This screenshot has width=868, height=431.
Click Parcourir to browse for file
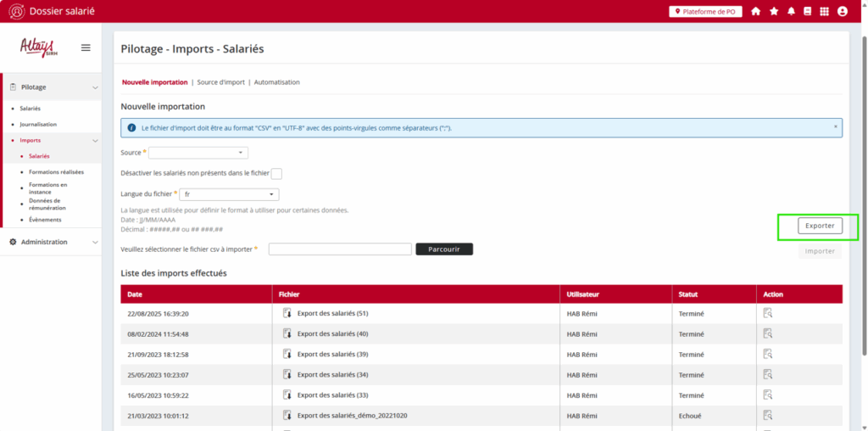pyautogui.click(x=444, y=249)
